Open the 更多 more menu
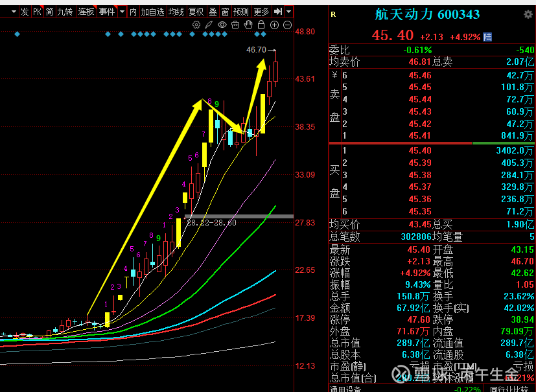 [261, 12]
